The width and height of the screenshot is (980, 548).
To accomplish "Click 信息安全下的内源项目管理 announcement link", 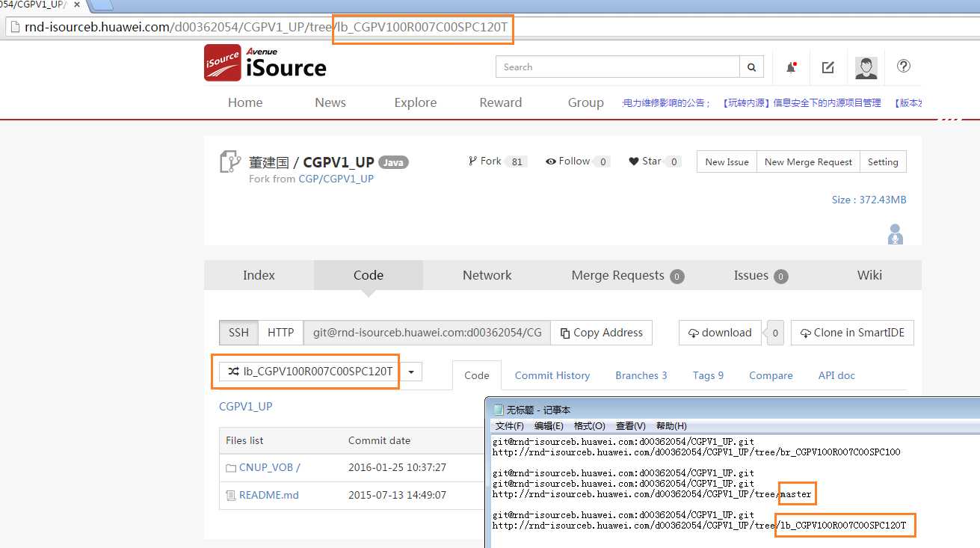I will pyautogui.click(x=827, y=103).
